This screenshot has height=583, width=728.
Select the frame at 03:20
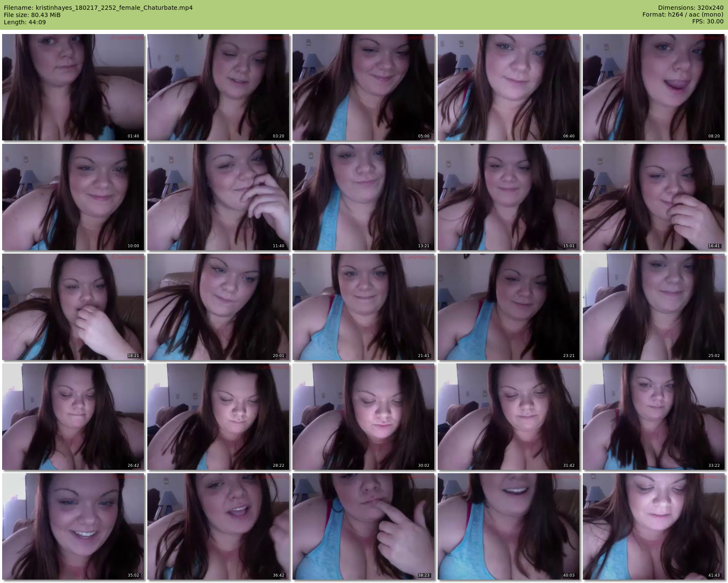click(218, 87)
